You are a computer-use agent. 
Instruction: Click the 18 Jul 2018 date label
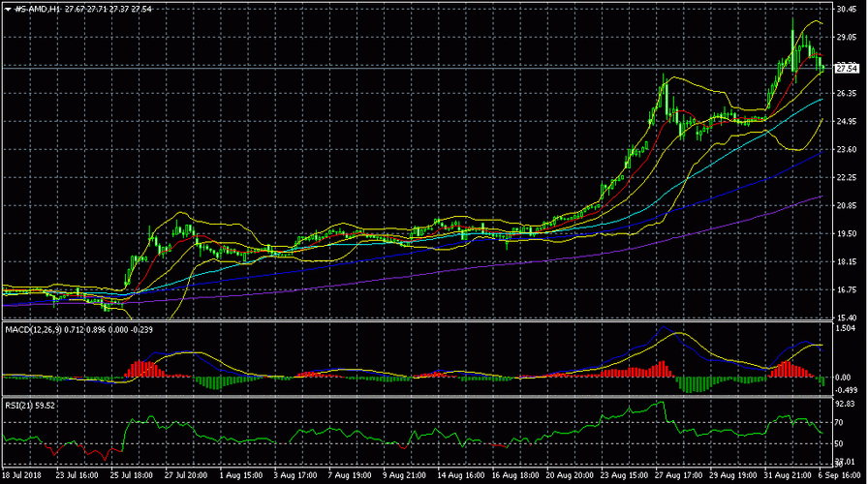[x=21, y=475]
